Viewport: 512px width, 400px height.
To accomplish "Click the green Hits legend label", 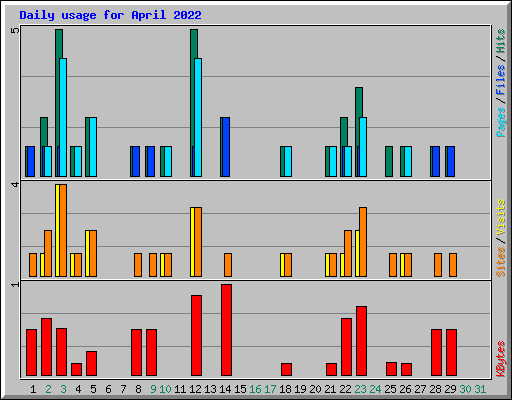I will (x=501, y=41).
